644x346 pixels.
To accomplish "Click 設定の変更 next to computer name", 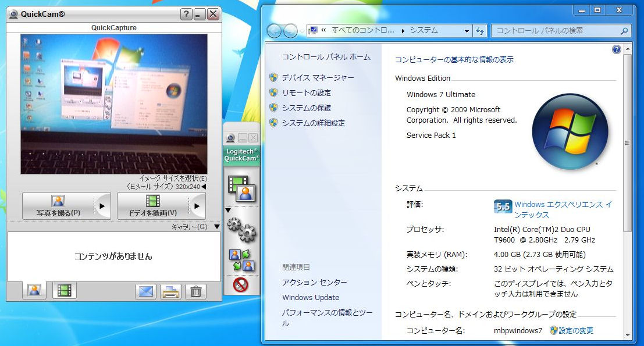I will tap(576, 330).
